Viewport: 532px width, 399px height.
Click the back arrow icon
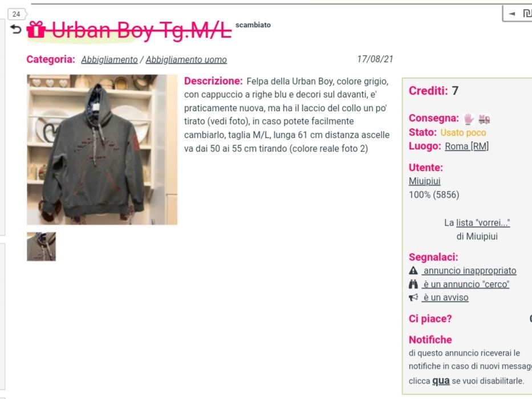[x=15, y=30]
